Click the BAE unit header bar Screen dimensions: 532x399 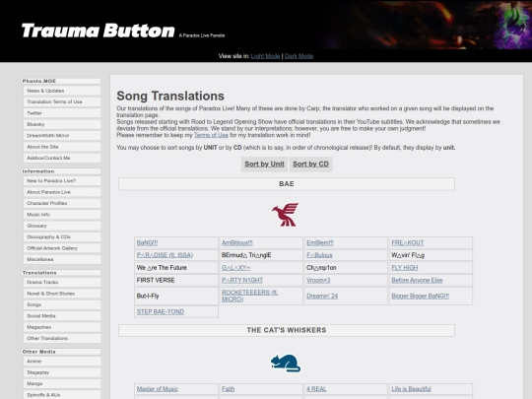point(287,184)
